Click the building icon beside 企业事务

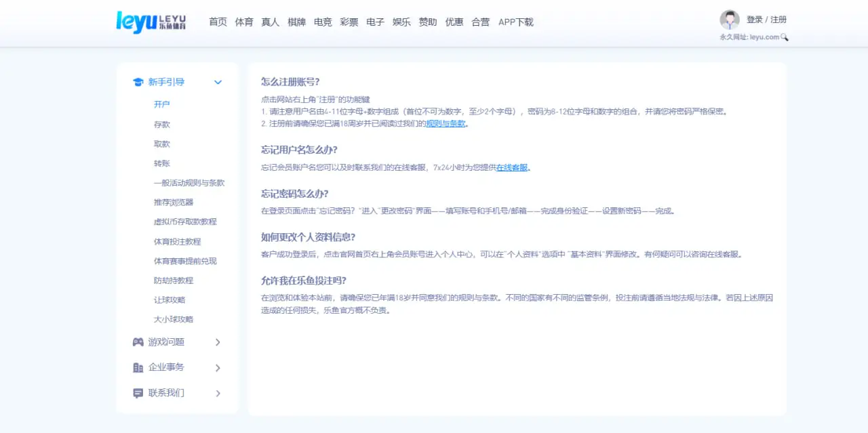point(138,367)
